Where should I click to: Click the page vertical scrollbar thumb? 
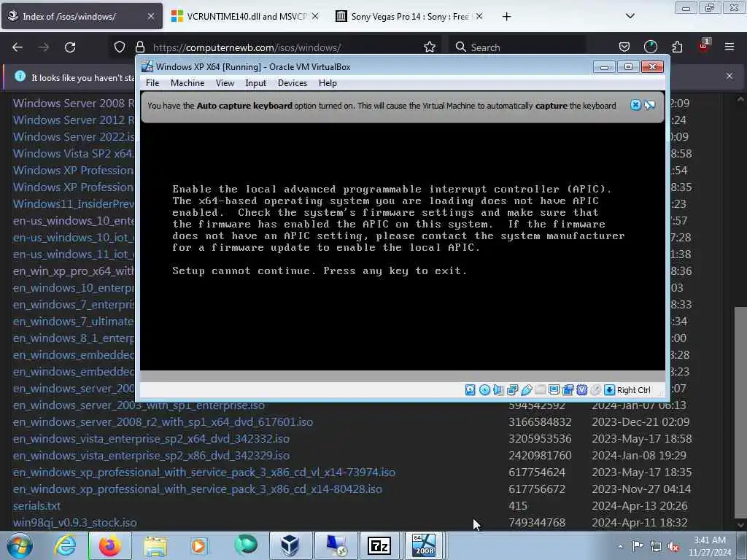(740, 413)
